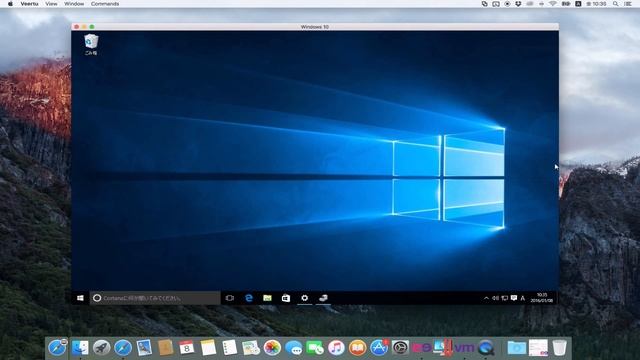This screenshot has height=360, width=640.
Task: Launch Microsoft Edge from the taskbar
Action: coord(249,298)
